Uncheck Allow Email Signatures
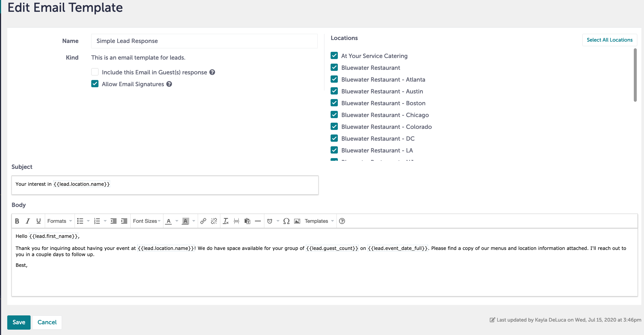This screenshot has width=644, height=335. pos(95,84)
